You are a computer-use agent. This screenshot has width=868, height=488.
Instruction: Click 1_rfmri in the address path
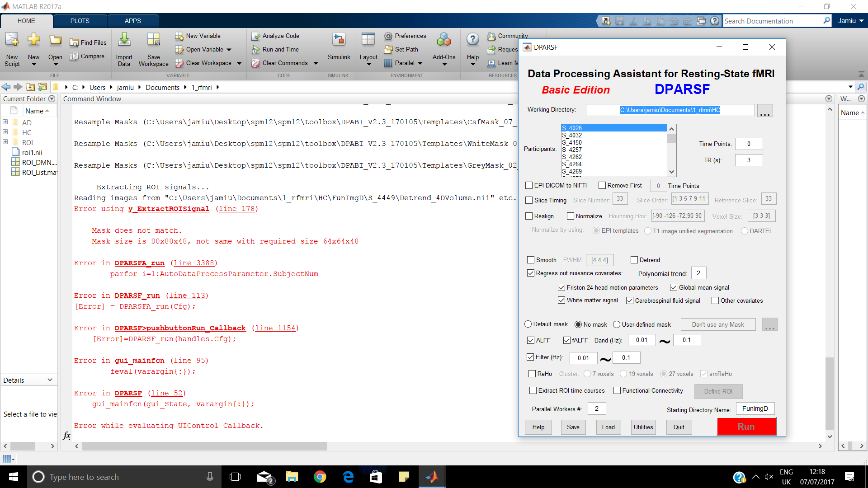click(202, 87)
